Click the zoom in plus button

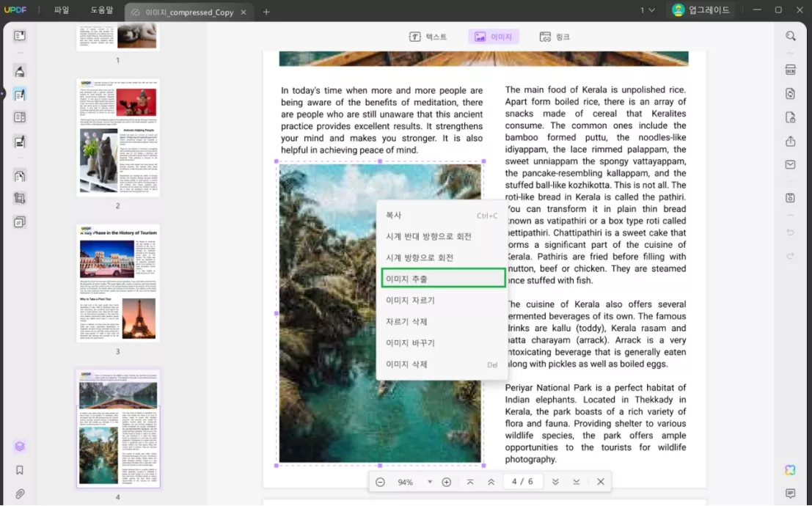446,482
